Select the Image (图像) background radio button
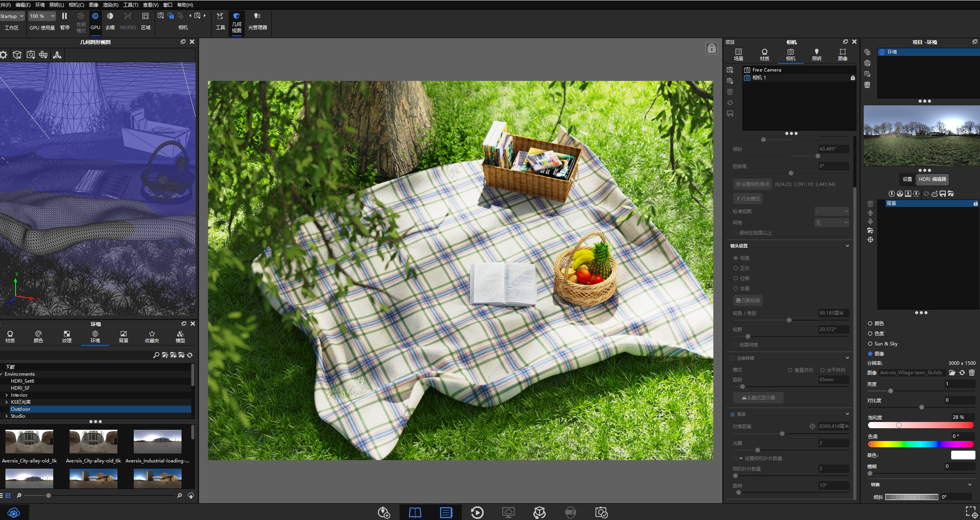Screen dimensions: 980x520 (x=870, y=354)
